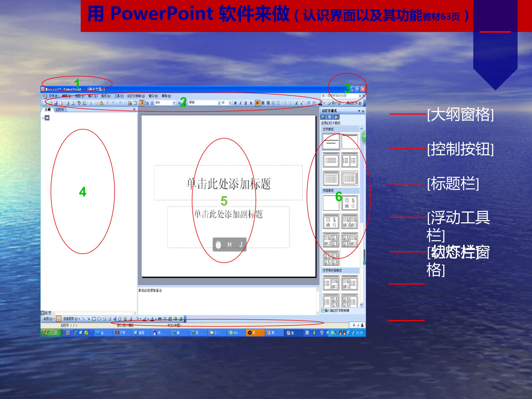Switch to the Slides tab
The height and width of the screenshot is (399, 532).
(x=60, y=110)
